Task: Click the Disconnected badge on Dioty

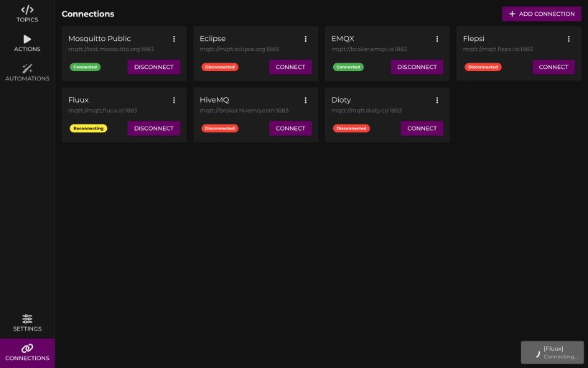Action: (x=351, y=129)
